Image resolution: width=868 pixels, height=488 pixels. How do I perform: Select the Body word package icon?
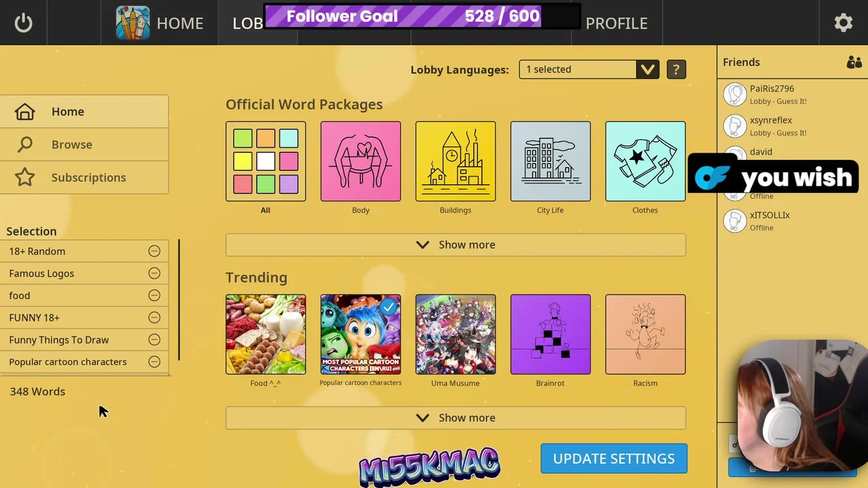coord(361,161)
